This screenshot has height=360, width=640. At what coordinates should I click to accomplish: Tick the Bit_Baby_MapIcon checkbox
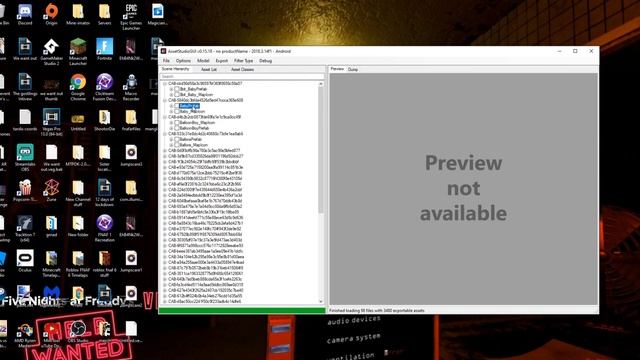pos(177,94)
